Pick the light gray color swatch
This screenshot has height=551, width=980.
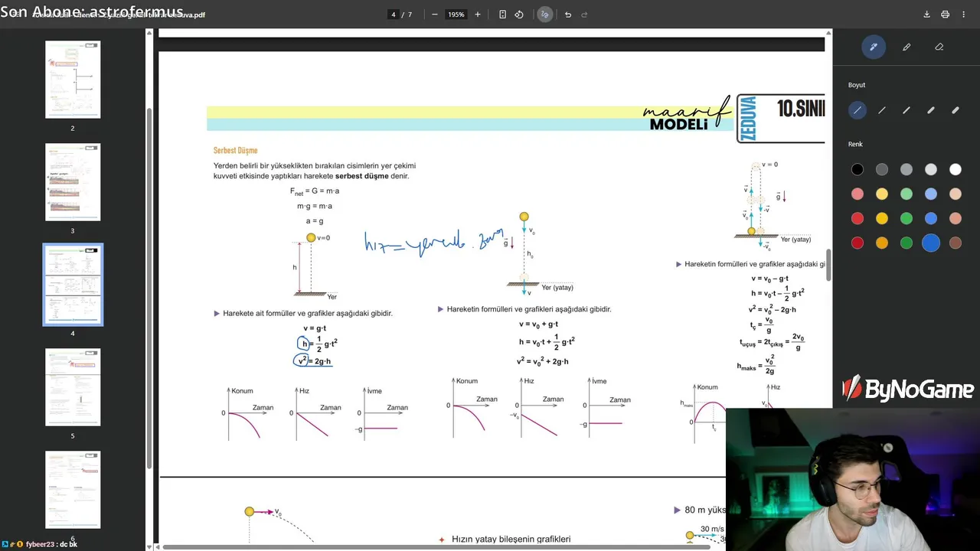(931, 170)
